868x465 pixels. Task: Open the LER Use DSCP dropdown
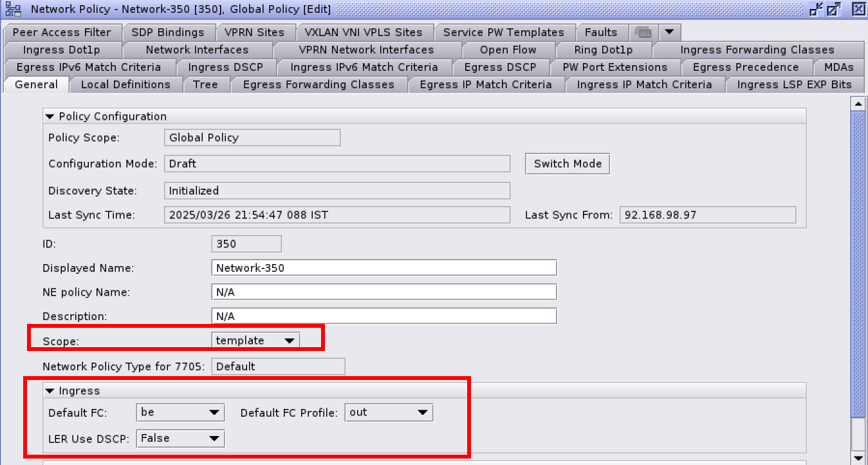tap(214, 439)
